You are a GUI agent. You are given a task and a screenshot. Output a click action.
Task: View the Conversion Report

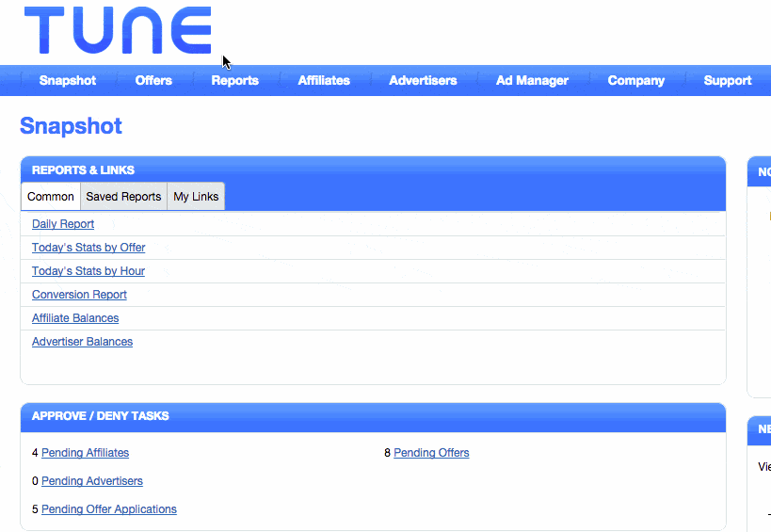tap(79, 295)
